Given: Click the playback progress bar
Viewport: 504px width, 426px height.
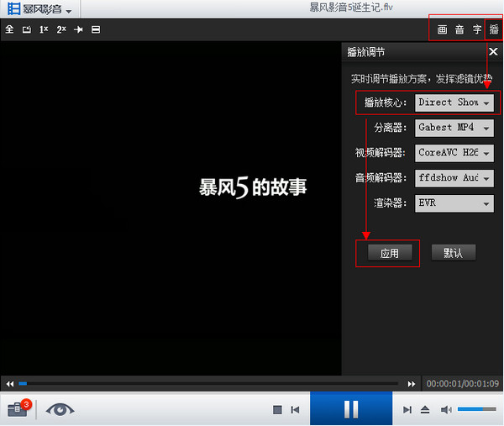Looking at the screenshot, I should click(x=208, y=383).
